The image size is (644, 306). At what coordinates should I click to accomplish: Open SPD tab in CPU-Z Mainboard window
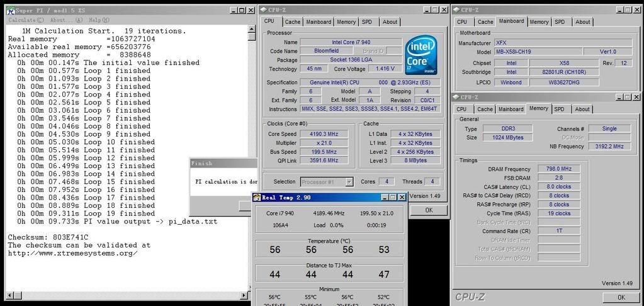(x=560, y=22)
